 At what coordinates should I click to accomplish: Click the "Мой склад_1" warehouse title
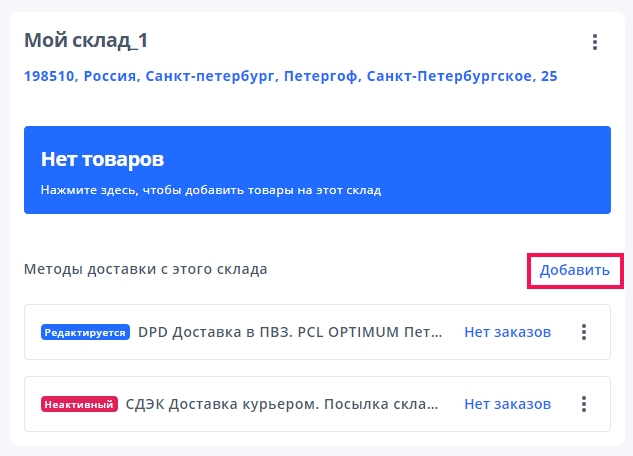click(86, 41)
